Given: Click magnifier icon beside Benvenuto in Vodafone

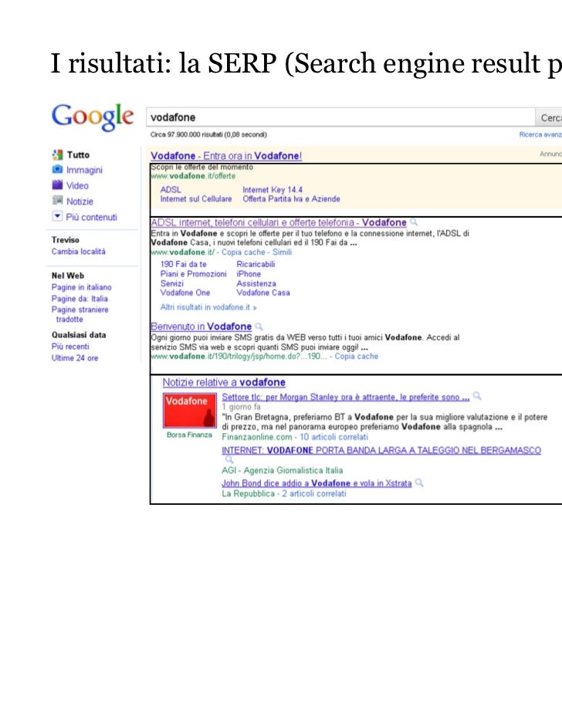Looking at the screenshot, I should click(x=259, y=327).
